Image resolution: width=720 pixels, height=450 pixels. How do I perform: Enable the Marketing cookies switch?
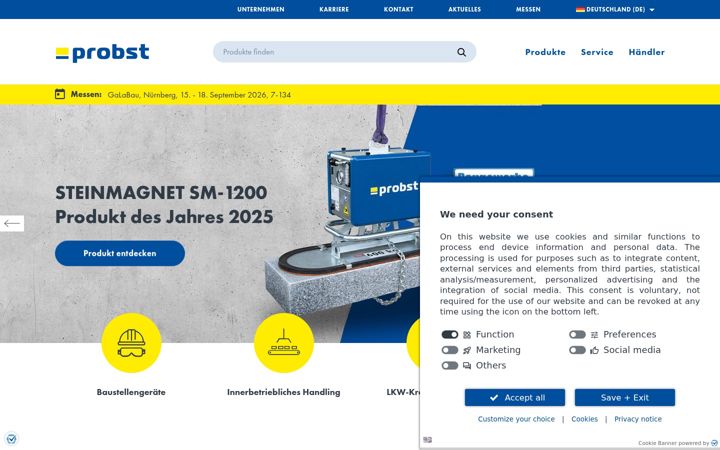click(x=450, y=350)
